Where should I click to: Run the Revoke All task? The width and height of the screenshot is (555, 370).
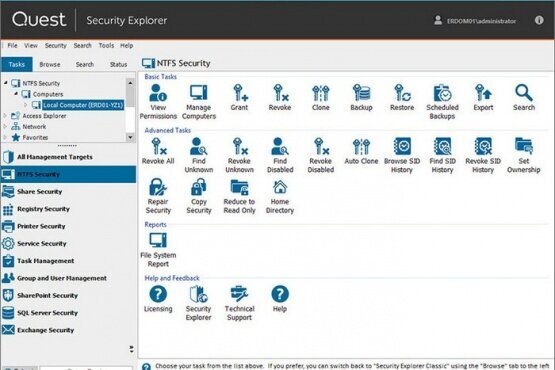(x=158, y=151)
